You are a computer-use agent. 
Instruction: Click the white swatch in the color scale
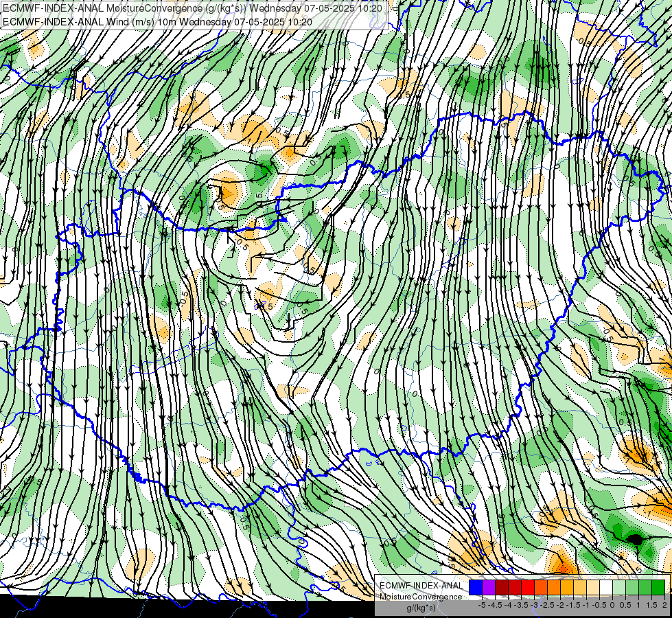click(606, 587)
